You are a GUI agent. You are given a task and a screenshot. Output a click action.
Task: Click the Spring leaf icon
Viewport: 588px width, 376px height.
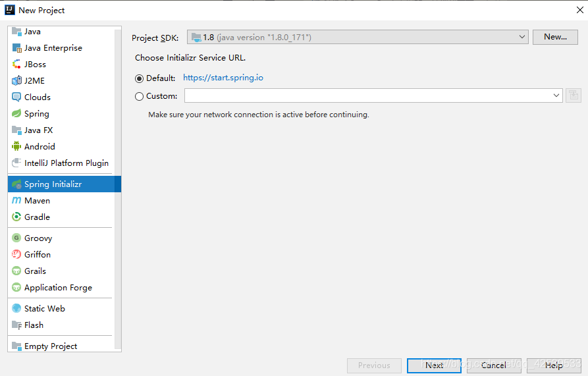(x=16, y=113)
